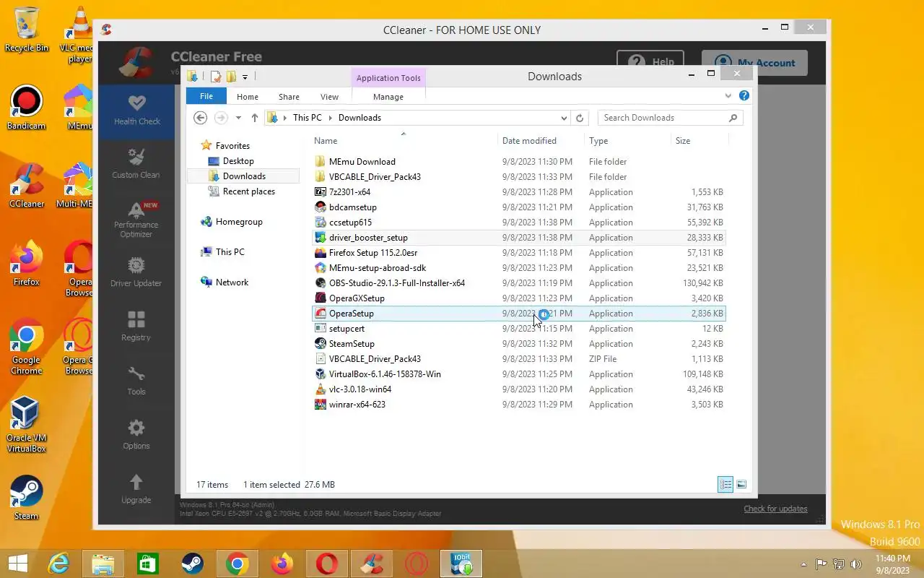Select Desktop in Favorites
Viewport: 924px width, 578px height.
tap(238, 161)
